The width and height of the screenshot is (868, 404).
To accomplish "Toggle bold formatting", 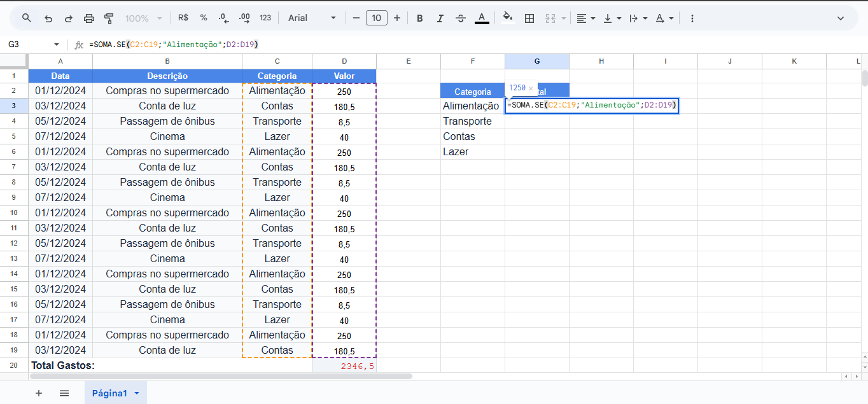I will [x=419, y=18].
